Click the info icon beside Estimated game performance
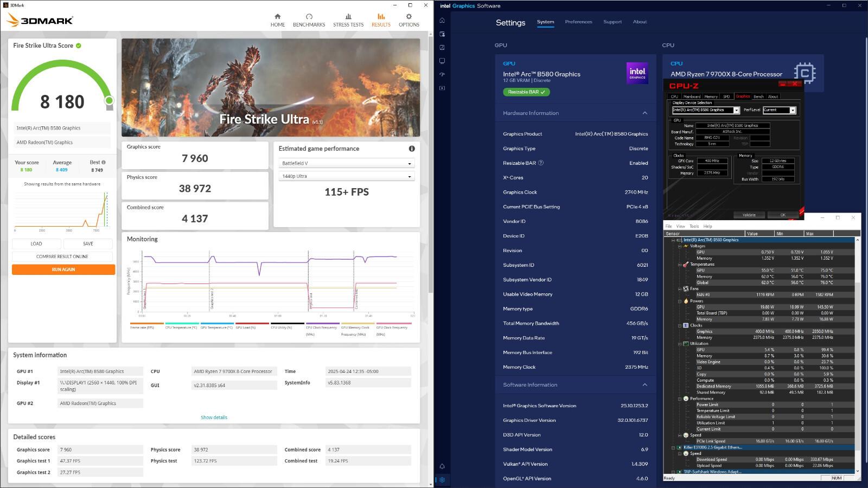Image resolution: width=868 pixels, height=488 pixels. [412, 149]
